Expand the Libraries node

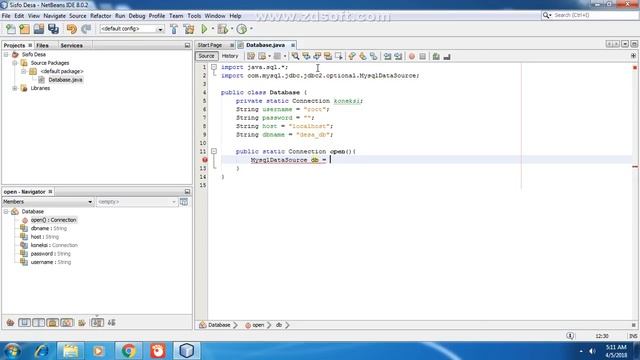coord(15,88)
